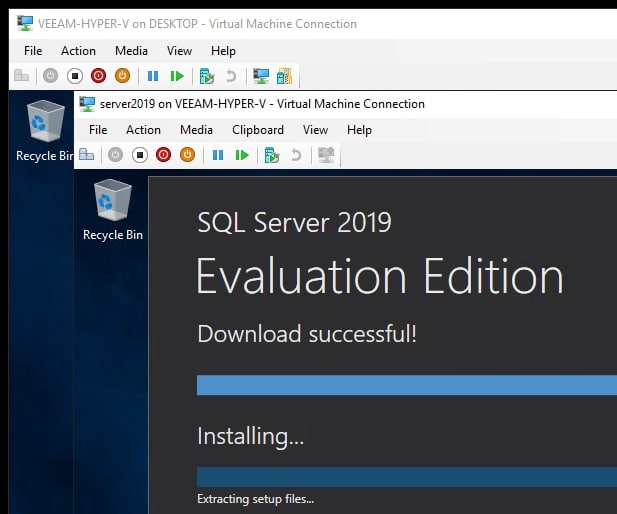Click Ctrl+Alt+Del icon in server2019 window toolbar

87,155
